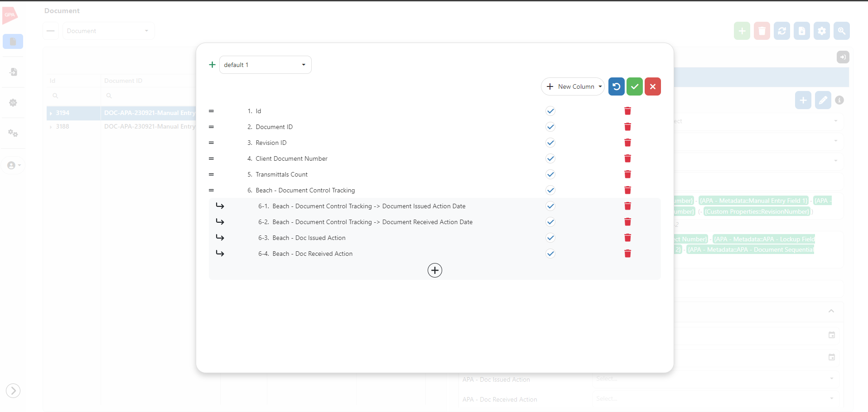Image resolution: width=868 pixels, height=412 pixels.
Task: Cancel with the red X button
Action: point(652,86)
